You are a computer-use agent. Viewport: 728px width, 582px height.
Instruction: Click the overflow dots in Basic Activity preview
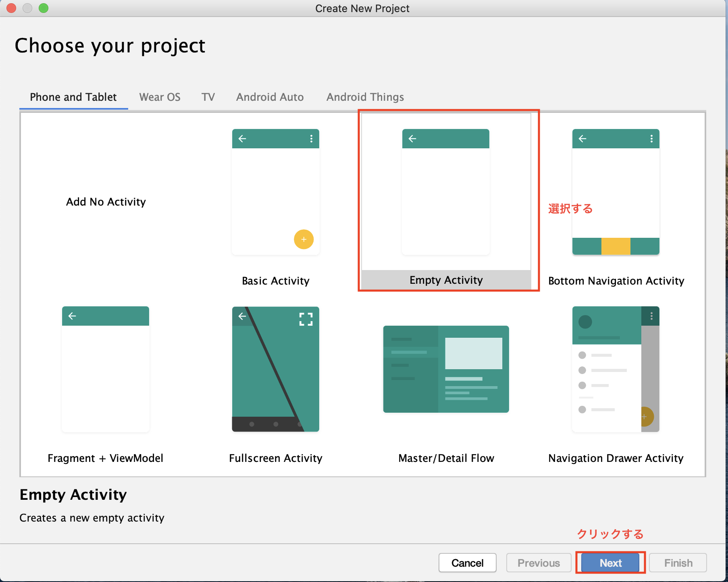pos(311,139)
